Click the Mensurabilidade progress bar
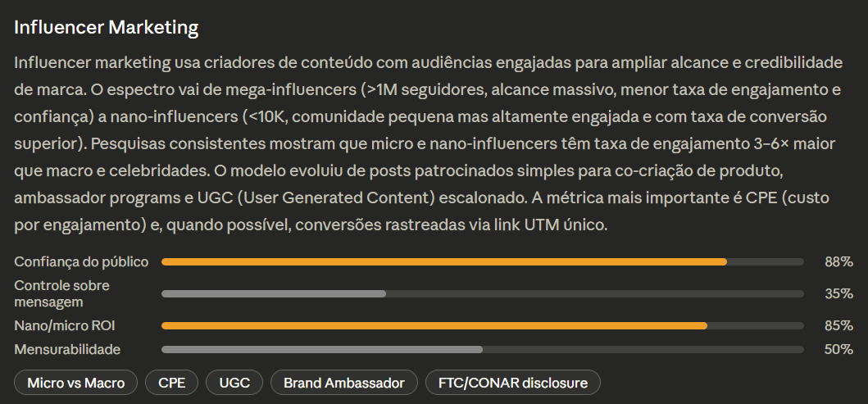 (482, 350)
